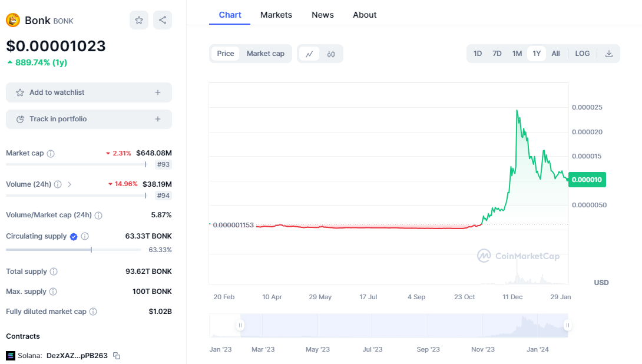Show Market cap info tooltip icon

coord(51,154)
